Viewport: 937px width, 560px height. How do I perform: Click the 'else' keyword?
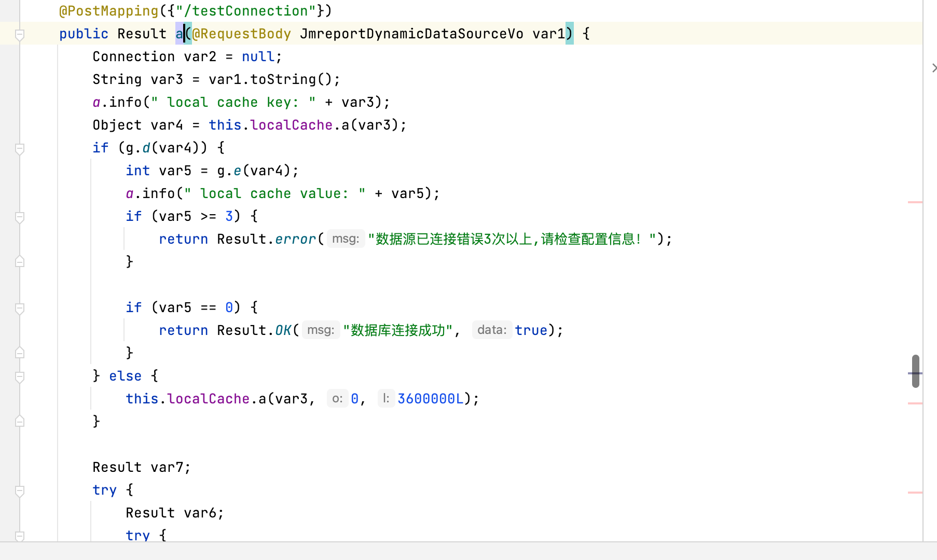point(126,376)
